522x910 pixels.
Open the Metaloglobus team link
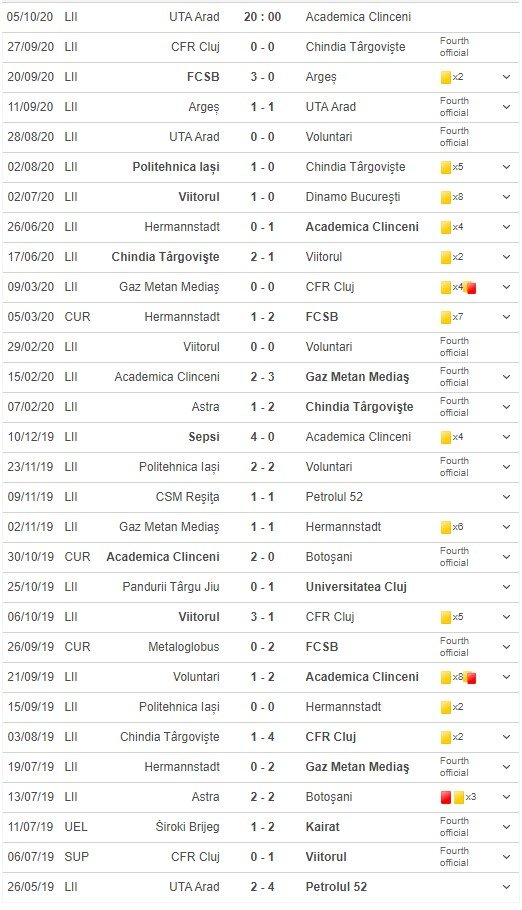click(183, 647)
